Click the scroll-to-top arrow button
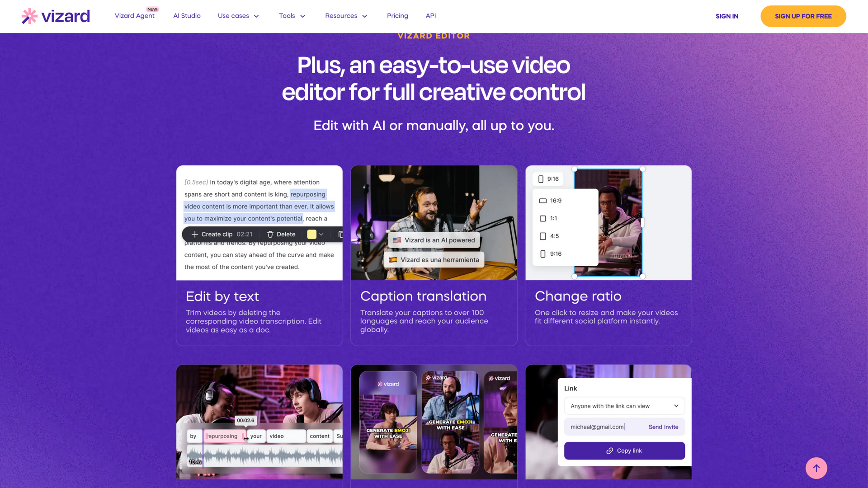 816,468
